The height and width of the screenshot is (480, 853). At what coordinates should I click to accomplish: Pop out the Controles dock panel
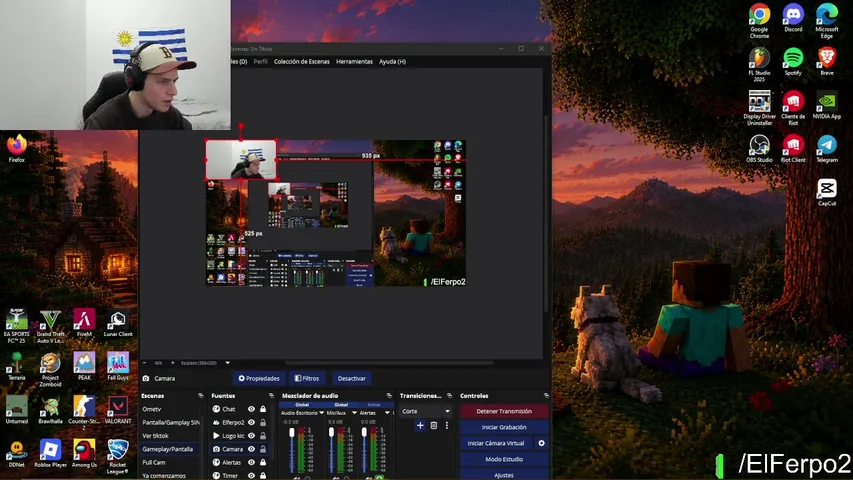(546, 396)
